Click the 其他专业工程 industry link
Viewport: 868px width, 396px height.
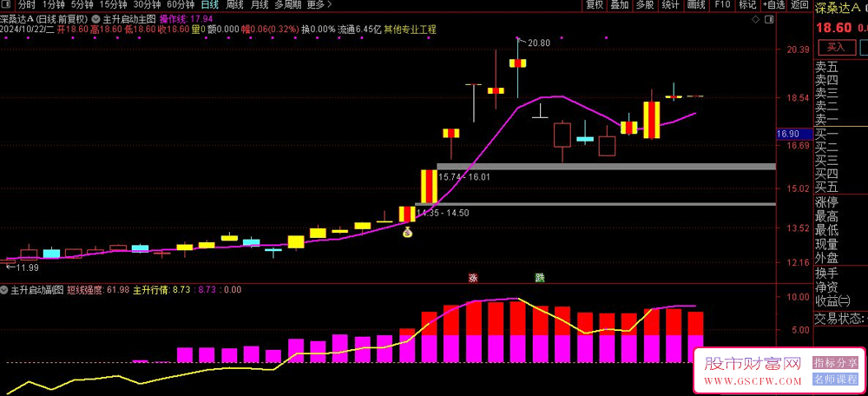click(411, 30)
